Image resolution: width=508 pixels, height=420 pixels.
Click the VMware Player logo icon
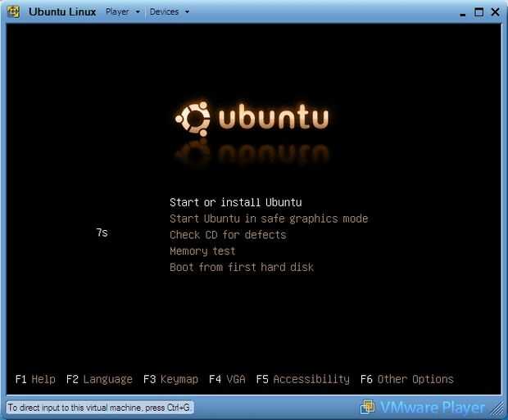click(x=367, y=407)
